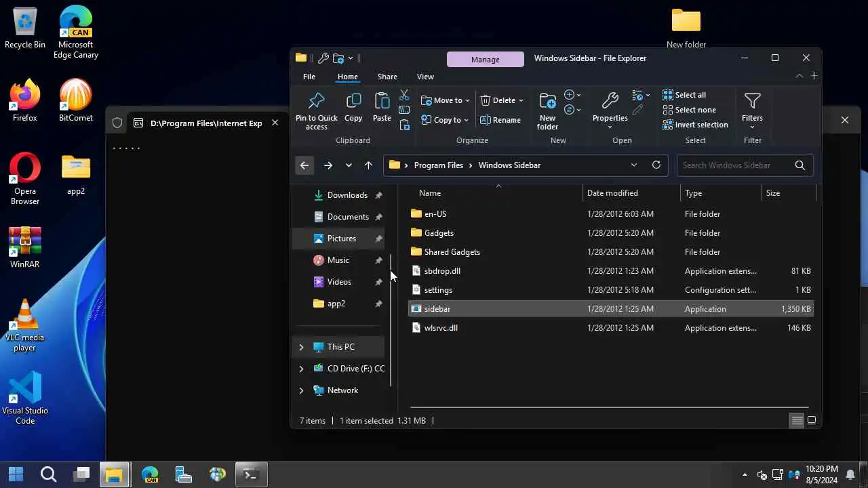Select the Home ribbon tab
This screenshot has height=488, width=868.
[x=347, y=77]
